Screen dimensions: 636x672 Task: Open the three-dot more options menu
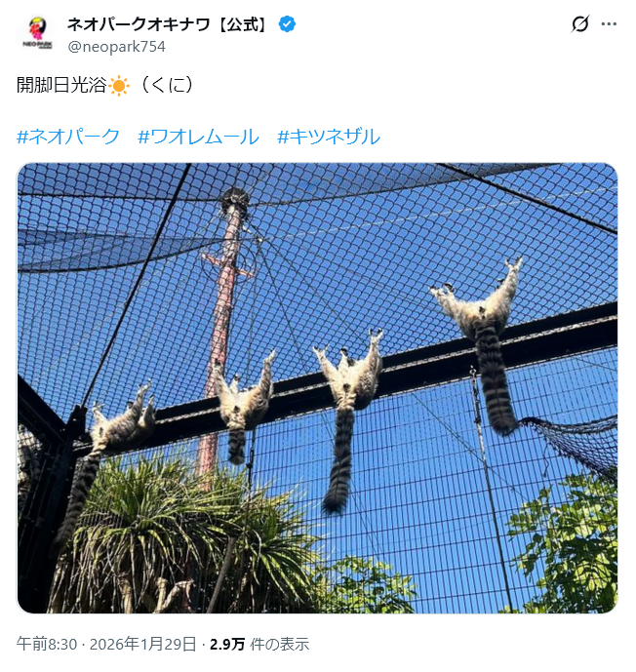tap(609, 24)
